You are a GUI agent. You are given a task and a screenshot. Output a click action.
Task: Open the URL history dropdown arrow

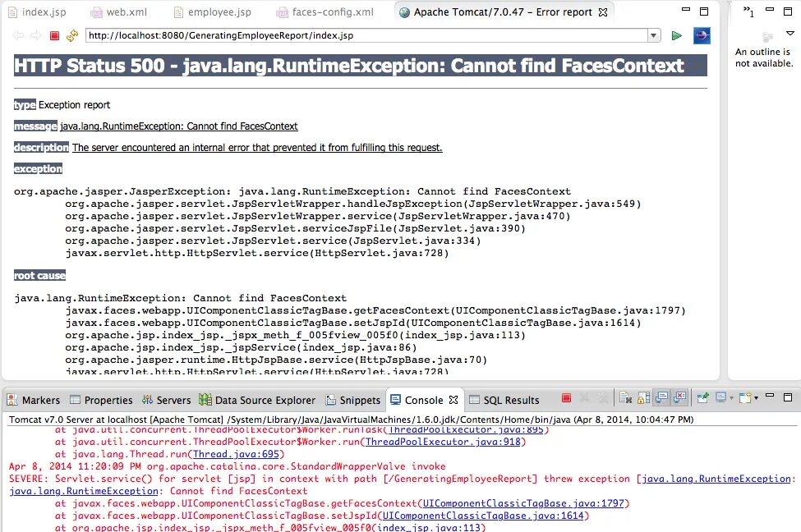point(653,35)
